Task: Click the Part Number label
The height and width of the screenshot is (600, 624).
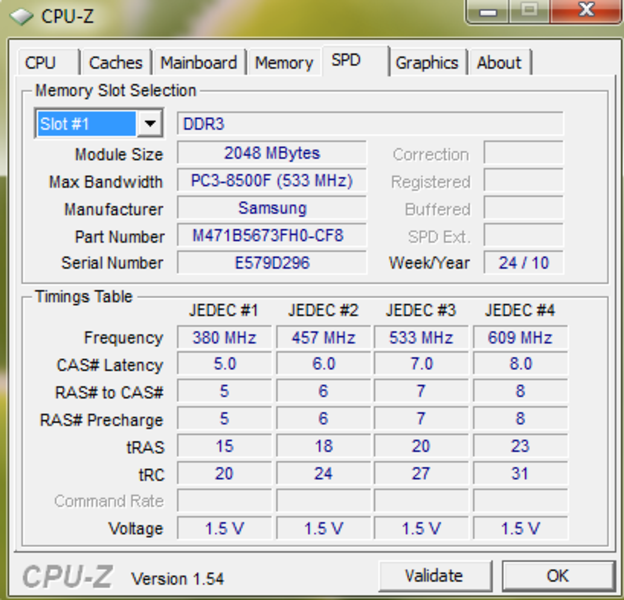Action: (119, 237)
